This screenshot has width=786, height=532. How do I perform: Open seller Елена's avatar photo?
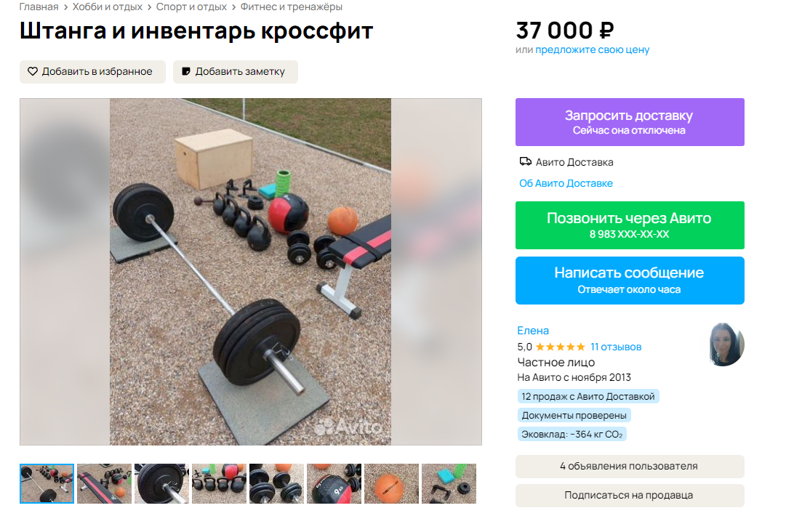click(727, 344)
